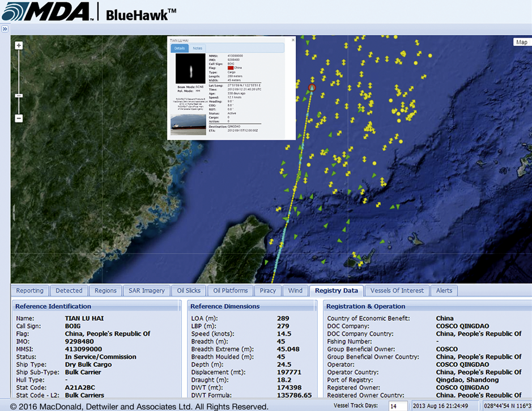Switch to the Oil Slicks tab
532x411 pixels.
[189, 291]
